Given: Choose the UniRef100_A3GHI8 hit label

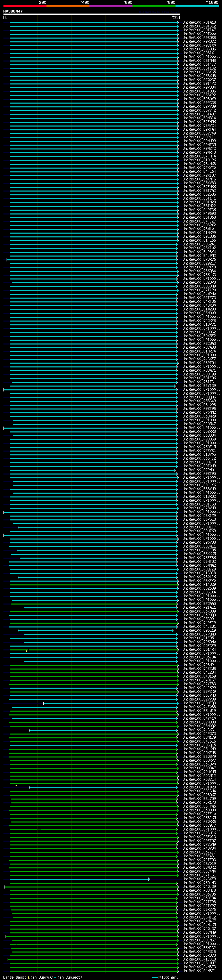Looking at the screenshot, I should (x=199, y=891).
